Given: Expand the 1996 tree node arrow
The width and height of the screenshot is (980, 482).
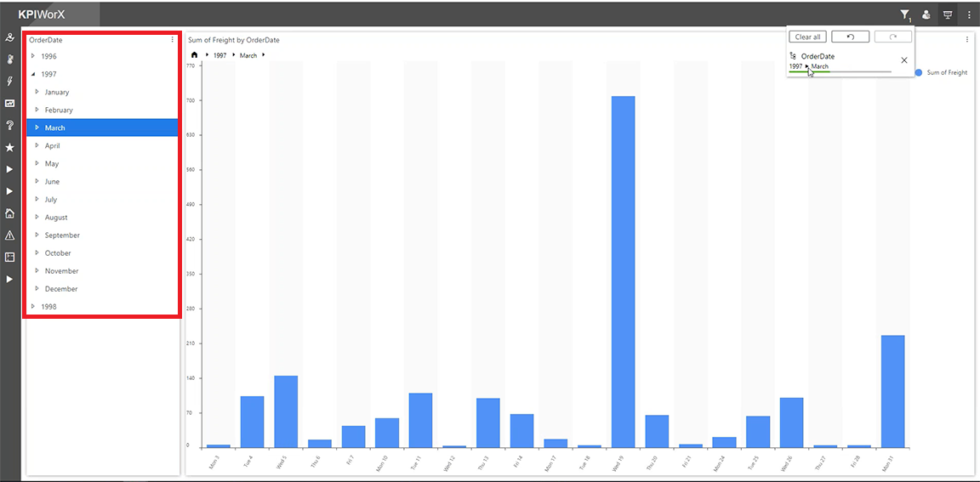Looking at the screenshot, I should tap(33, 56).
